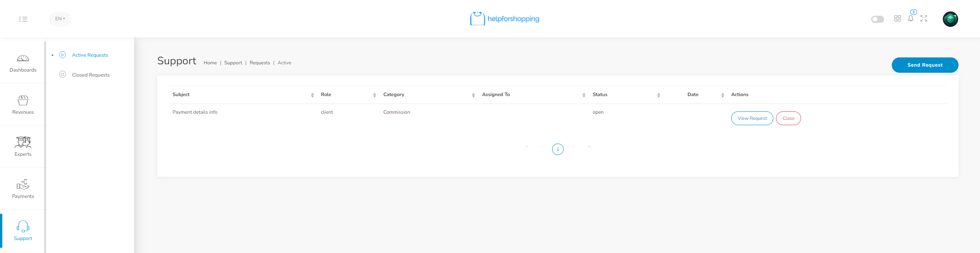Open Dashboards in the sidebar
980x253 pixels.
23,63
